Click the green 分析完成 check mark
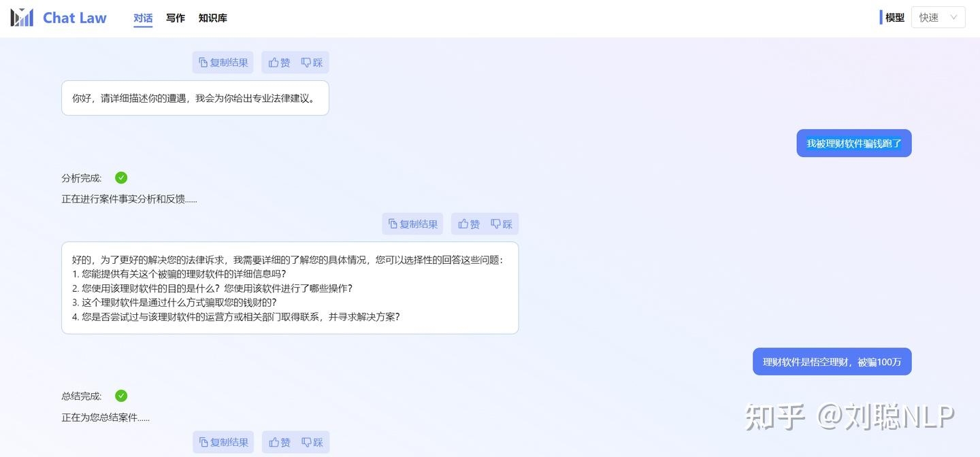 [121, 177]
